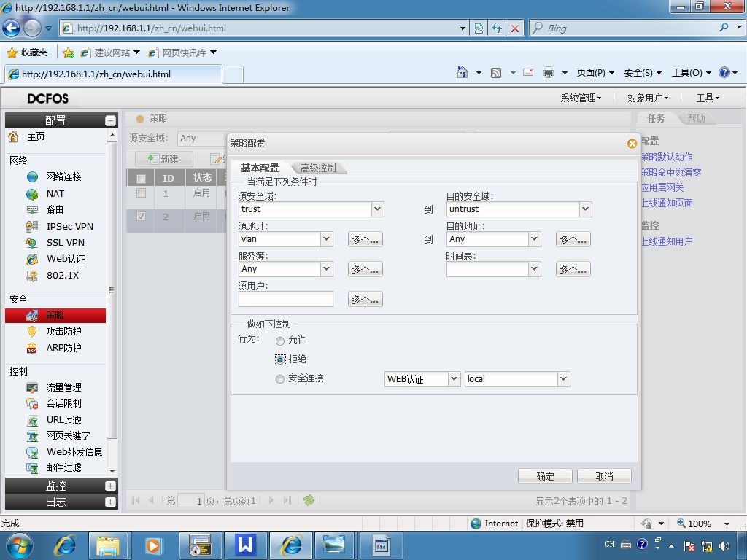Click the IE print icon

pyautogui.click(x=549, y=72)
